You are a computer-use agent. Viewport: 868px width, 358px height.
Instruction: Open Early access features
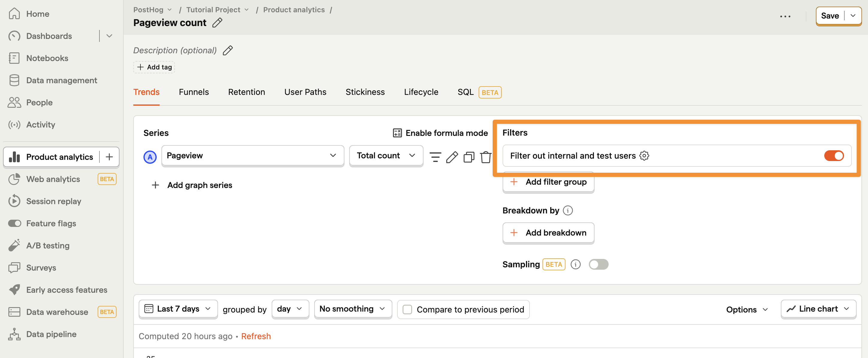66,290
